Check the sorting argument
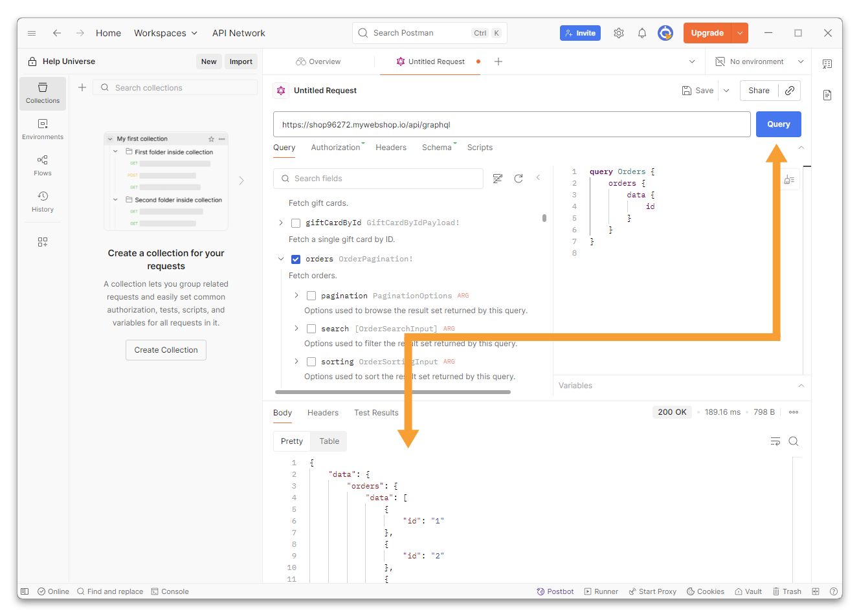This screenshot has width=859, height=616. click(311, 362)
